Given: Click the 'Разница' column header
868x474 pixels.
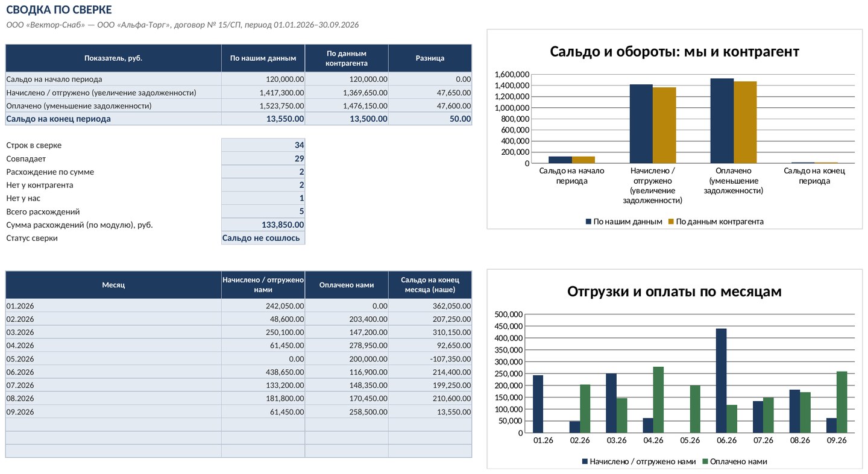Looking at the screenshot, I should (x=430, y=58).
